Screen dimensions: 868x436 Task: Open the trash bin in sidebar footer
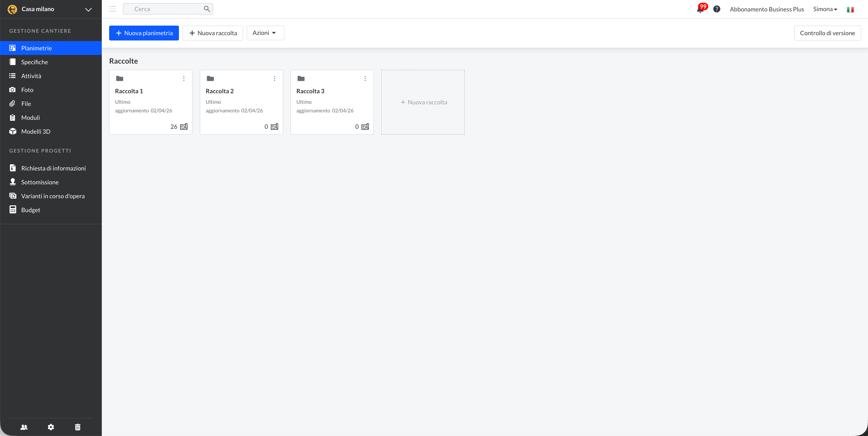click(77, 427)
